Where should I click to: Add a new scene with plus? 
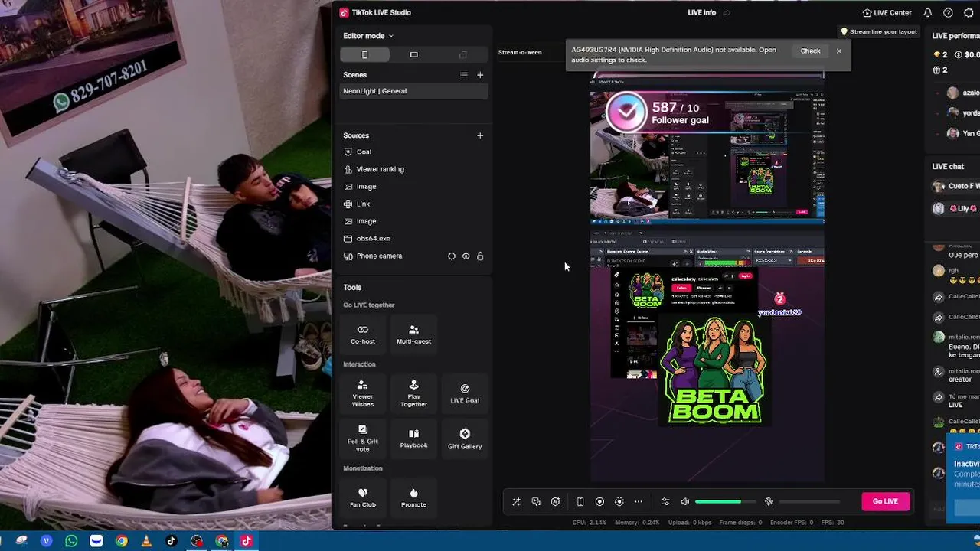[x=480, y=75]
